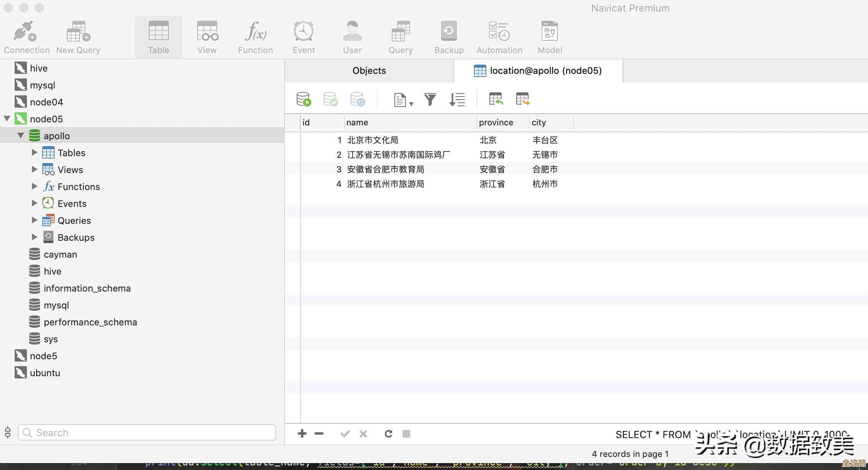Launch the Export Wizard
The image size is (868, 470).
coord(523,99)
